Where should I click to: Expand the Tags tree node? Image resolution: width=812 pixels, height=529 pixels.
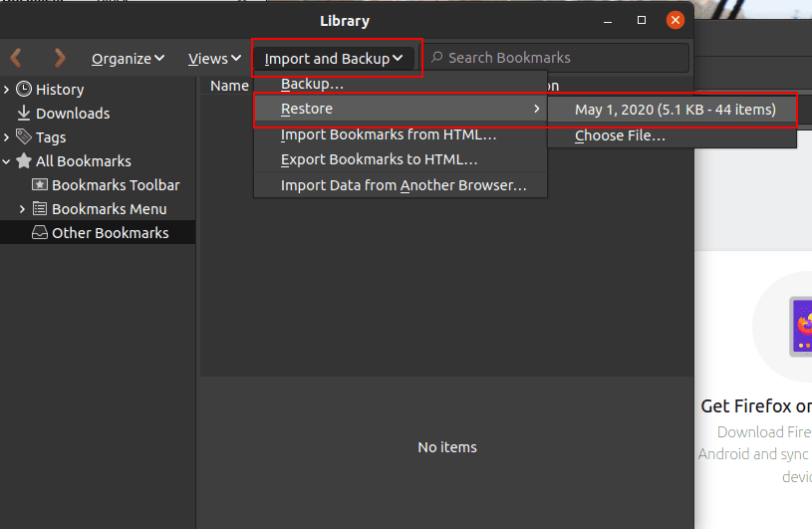click(x=6, y=137)
